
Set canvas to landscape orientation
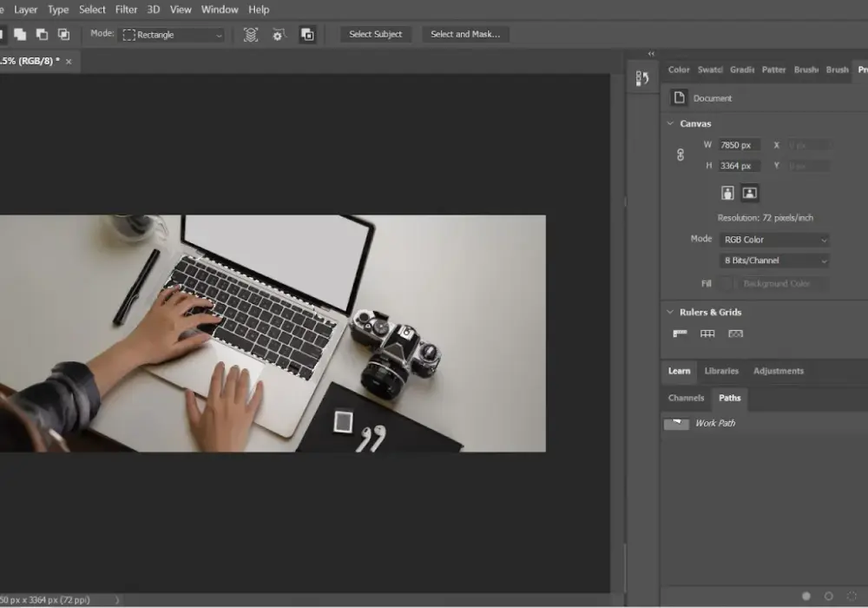pos(750,193)
